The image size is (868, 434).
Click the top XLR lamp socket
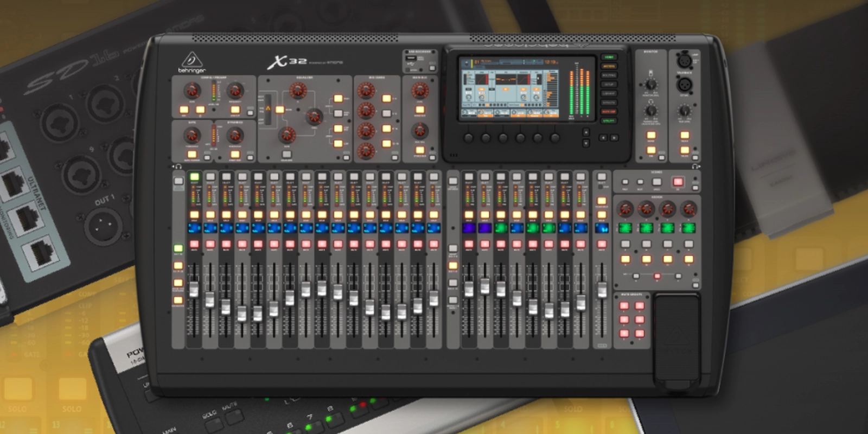click(x=685, y=60)
